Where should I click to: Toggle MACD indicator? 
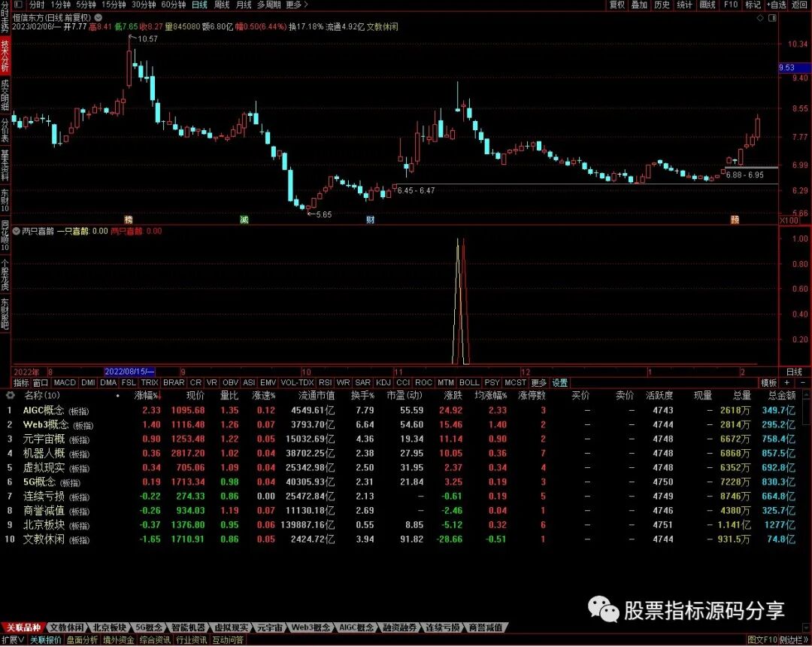pyautogui.click(x=65, y=383)
